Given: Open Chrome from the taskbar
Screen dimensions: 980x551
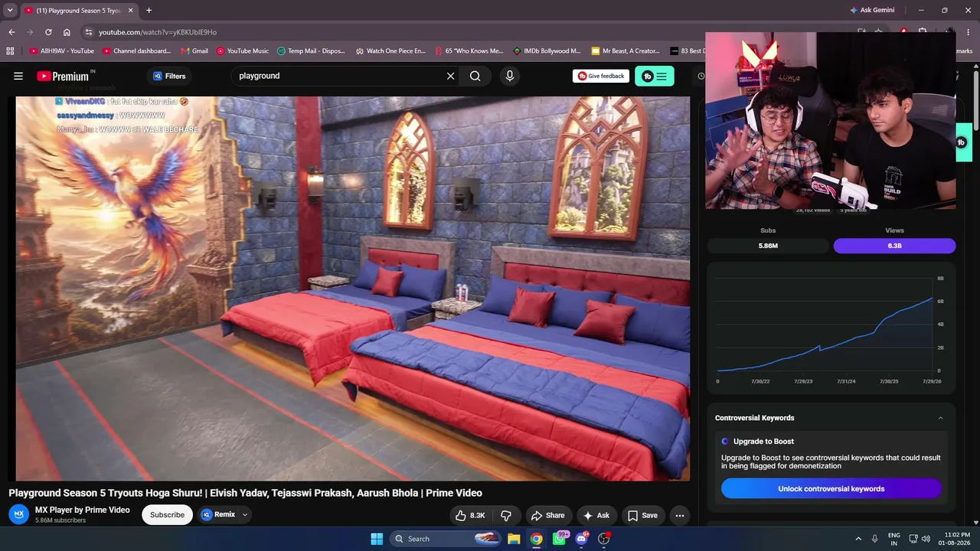Looking at the screenshot, I should 537,539.
